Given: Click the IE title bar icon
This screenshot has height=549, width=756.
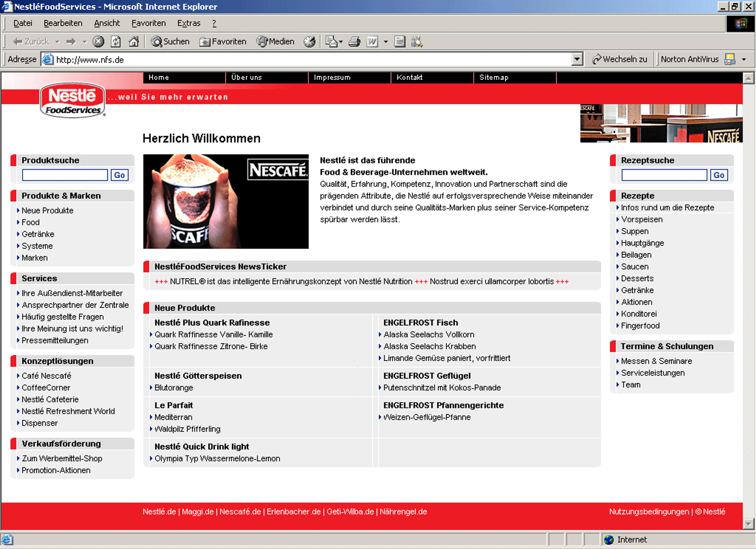Looking at the screenshot, I should pos(7,6).
